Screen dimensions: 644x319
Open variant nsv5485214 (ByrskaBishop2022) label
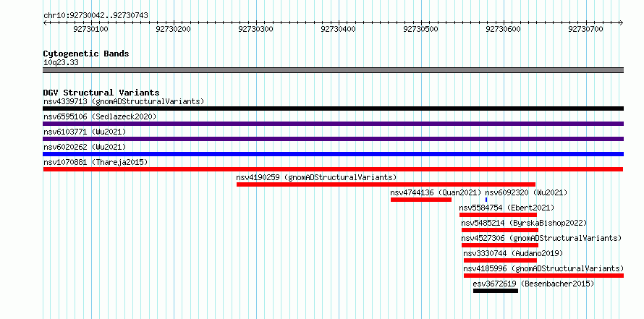click(x=524, y=223)
